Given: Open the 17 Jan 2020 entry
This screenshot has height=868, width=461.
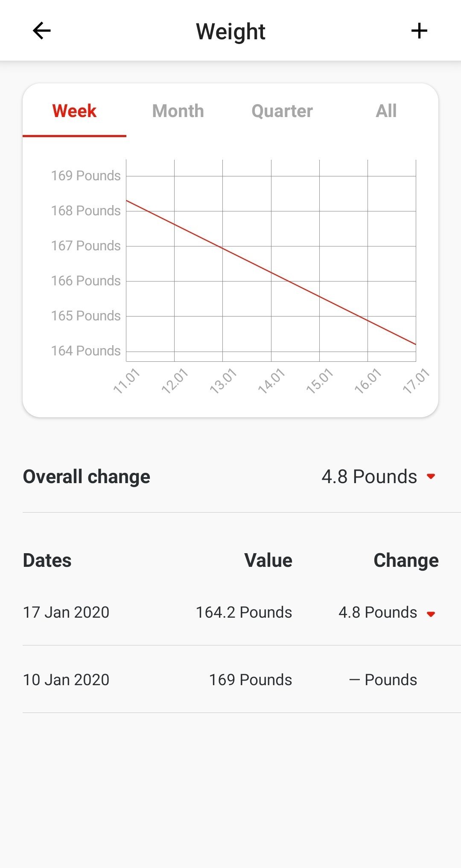Looking at the screenshot, I should tap(66, 612).
